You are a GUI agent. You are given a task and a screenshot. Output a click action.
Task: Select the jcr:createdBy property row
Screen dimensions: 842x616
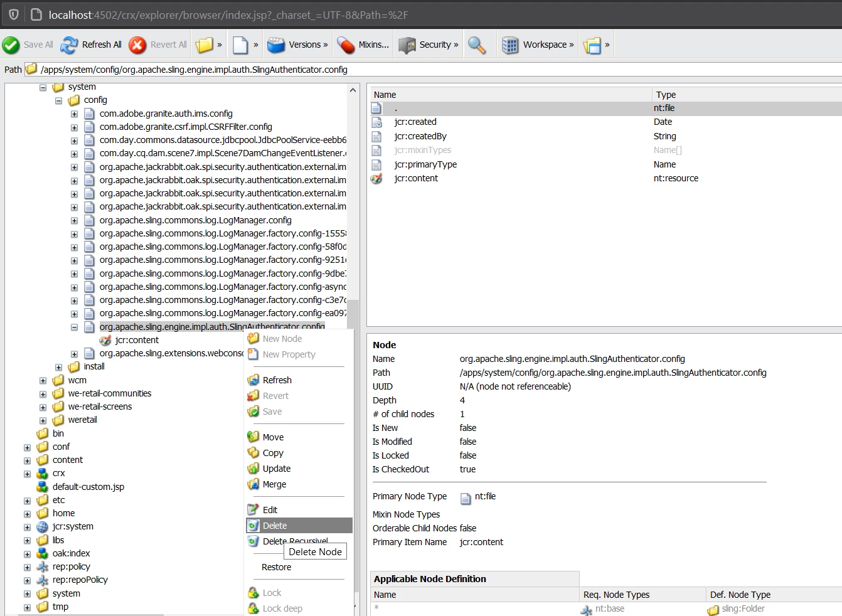[605, 136]
